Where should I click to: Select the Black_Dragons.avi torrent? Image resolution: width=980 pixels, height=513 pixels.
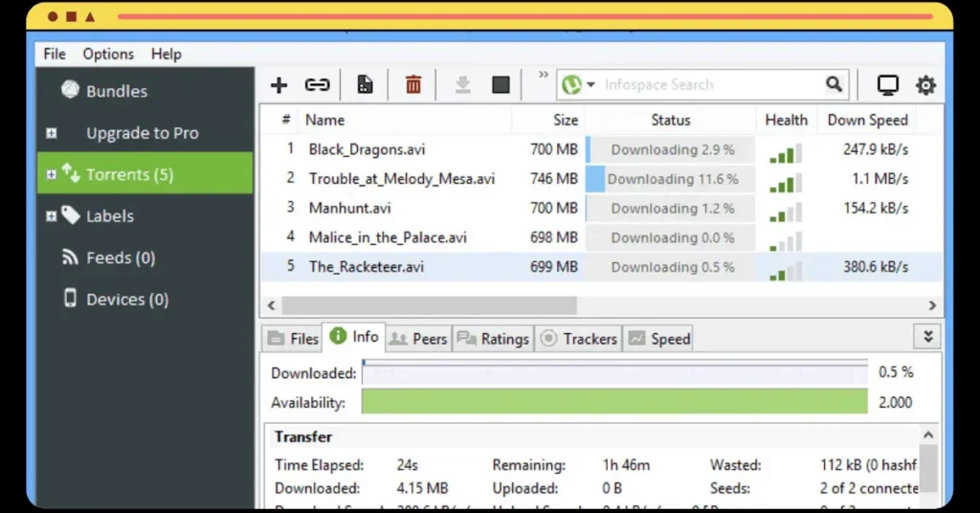(x=367, y=149)
